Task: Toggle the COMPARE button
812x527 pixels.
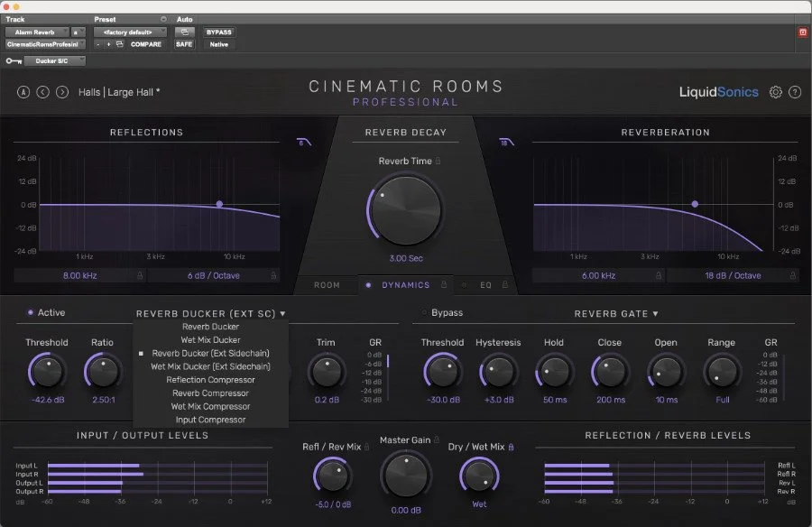Action: click(x=146, y=44)
